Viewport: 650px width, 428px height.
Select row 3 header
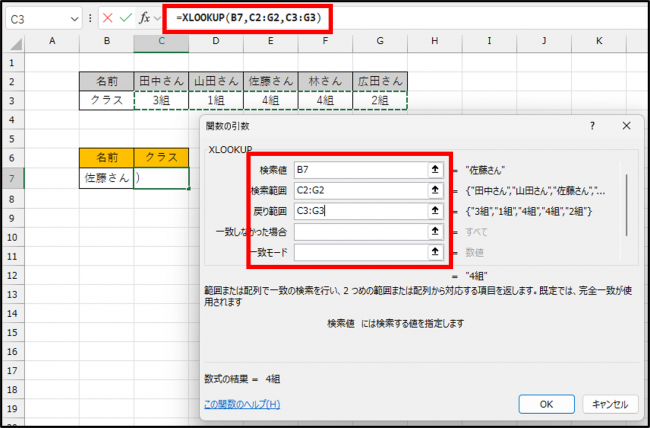coord(12,100)
